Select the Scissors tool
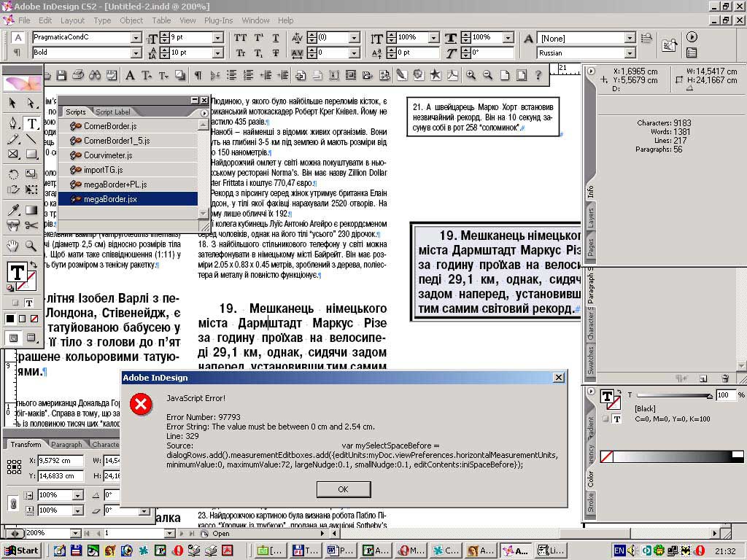The image size is (747, 560). coord(31,225)
